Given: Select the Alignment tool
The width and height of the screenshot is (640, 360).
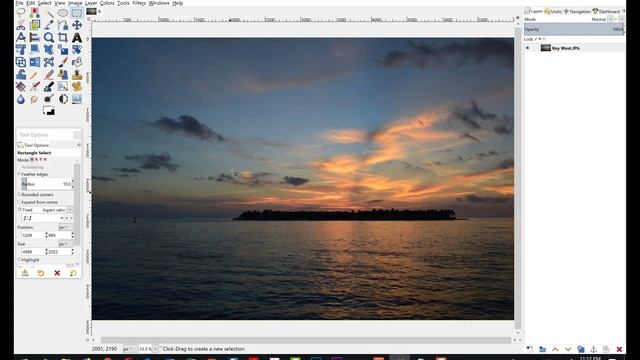Looking at the screenshot, I should (35, 38).
